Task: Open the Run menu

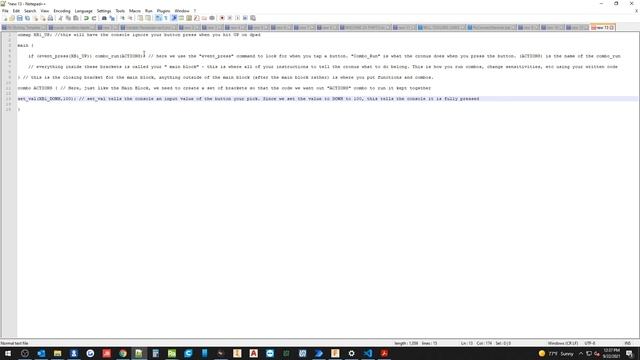Action: click(149, 11)
